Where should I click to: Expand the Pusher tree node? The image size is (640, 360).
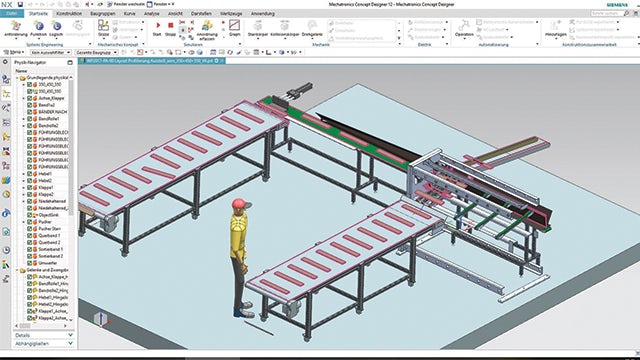point(24,222)
